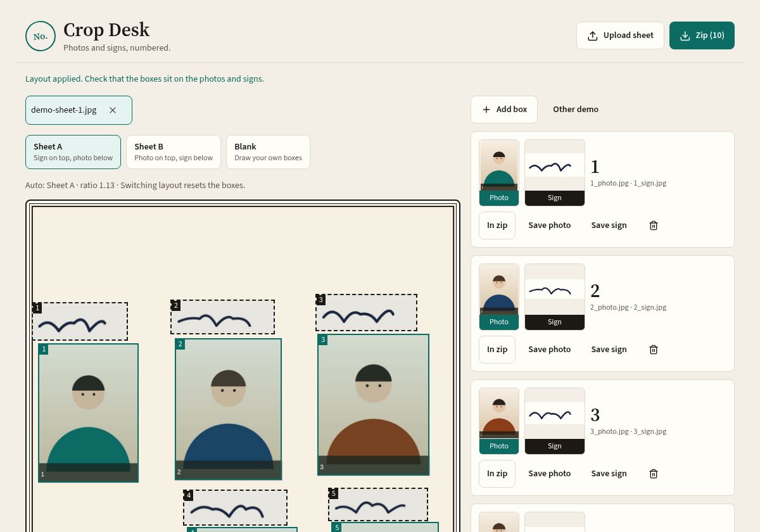The image size is (760, 532).
Task: Remove demo-sheet-1.jpg with the X icon
Action: click(113, 110)
